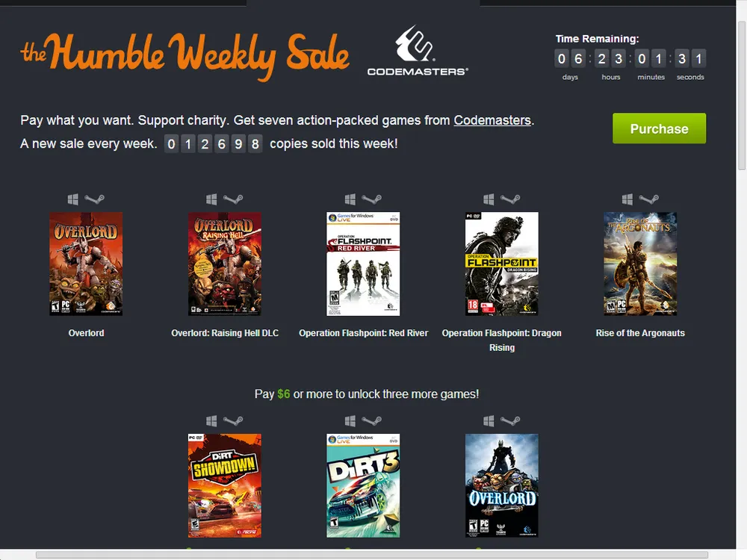Click the Windows icon above Overlord
The image size is (747, 560).
tap(73, 199)
